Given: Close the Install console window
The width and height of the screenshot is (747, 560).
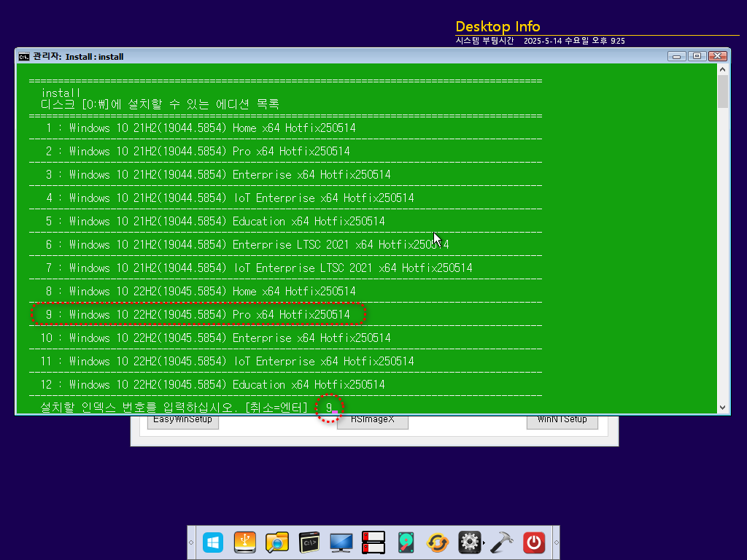Looking at the screenshot, I should click(x=718, y=56).
